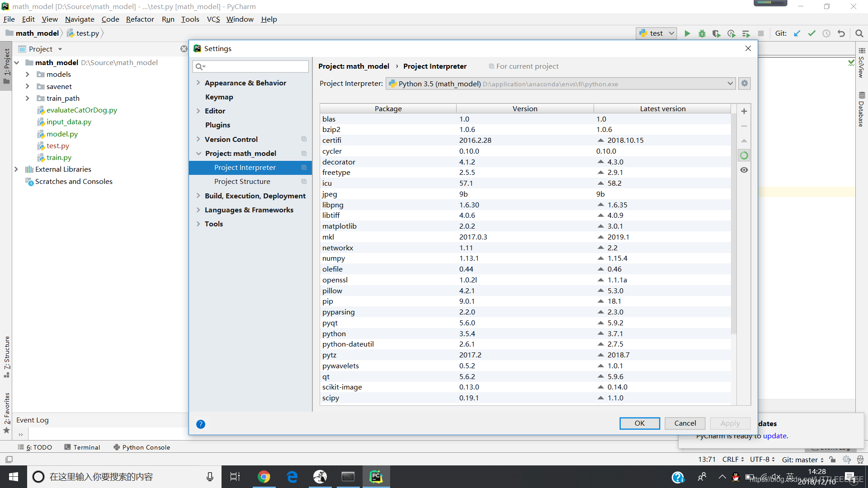Sort by the Package column header
Image resolution: width=868 pixels, height=488 pixels.
pyautogui.click(x=388, y=109)
